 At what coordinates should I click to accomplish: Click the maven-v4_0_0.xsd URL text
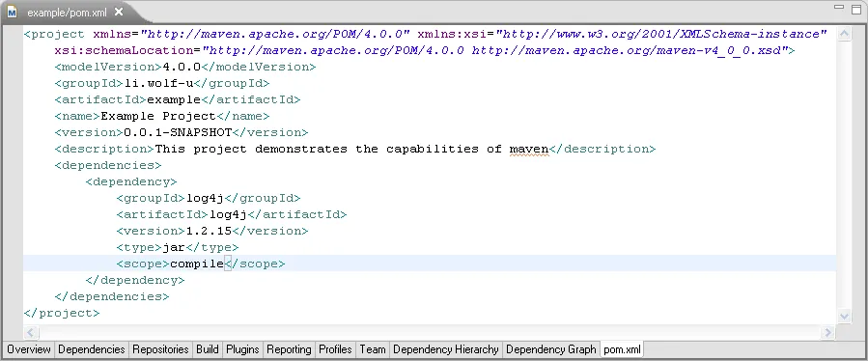click(630, 51)
